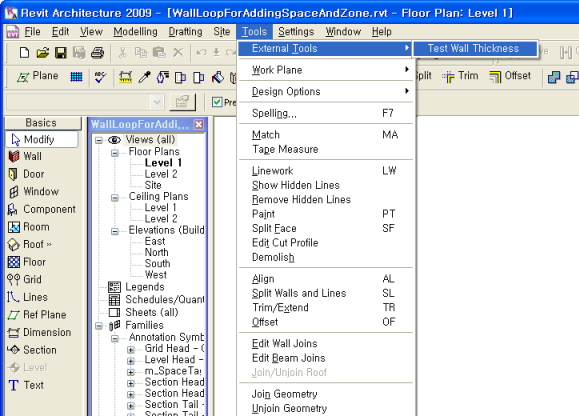Choose the Door tool in Basics
The height and width of the screenshot is (416, 579).
[x=26, y=174]
